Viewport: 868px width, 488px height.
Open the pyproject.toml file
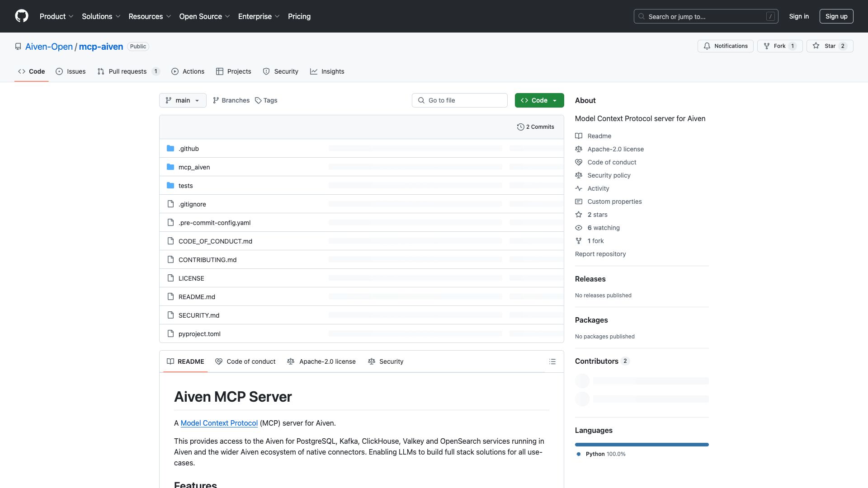coord(199,334)
